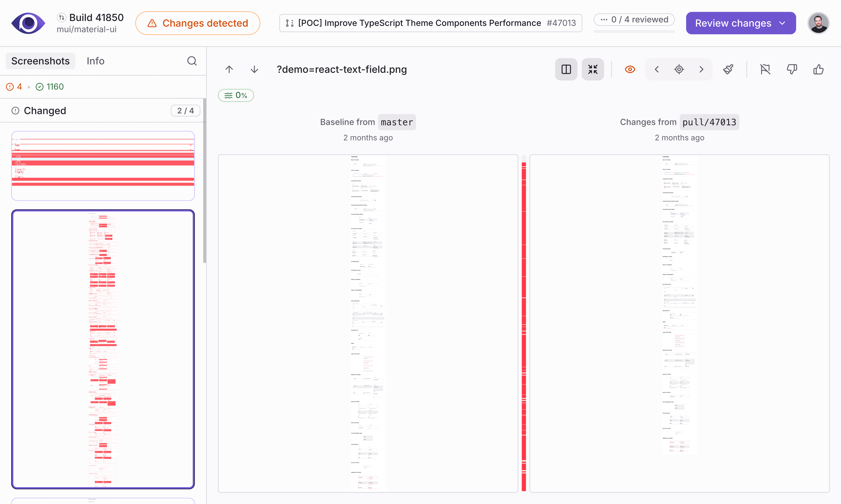Approve the screenshot with thumbs up

click(x=818, y=69)
